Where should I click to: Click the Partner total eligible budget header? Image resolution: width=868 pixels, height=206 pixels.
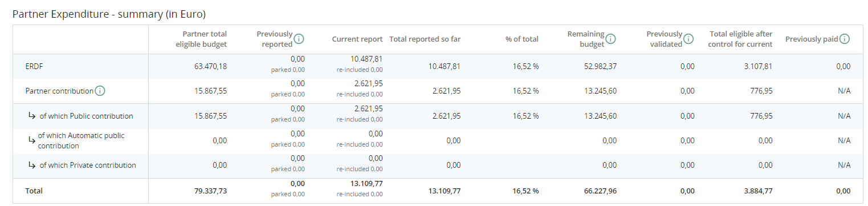click(x=201, y=39)
